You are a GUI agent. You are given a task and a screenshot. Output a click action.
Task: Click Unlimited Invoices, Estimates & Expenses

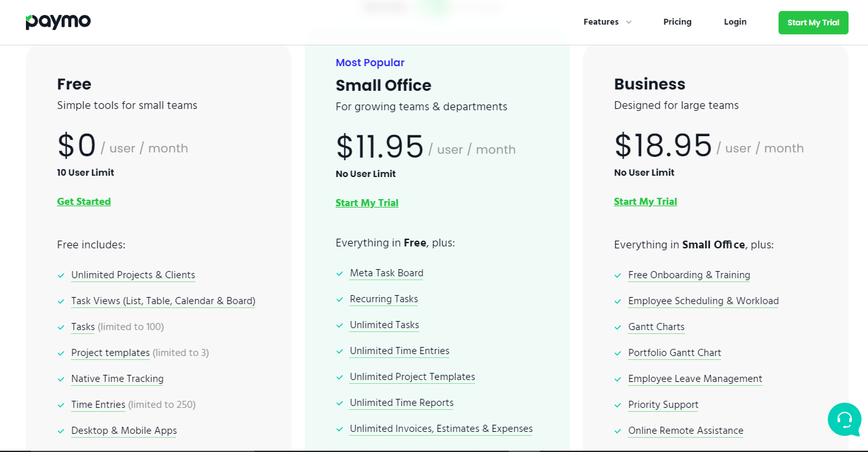tap(441, 429)
